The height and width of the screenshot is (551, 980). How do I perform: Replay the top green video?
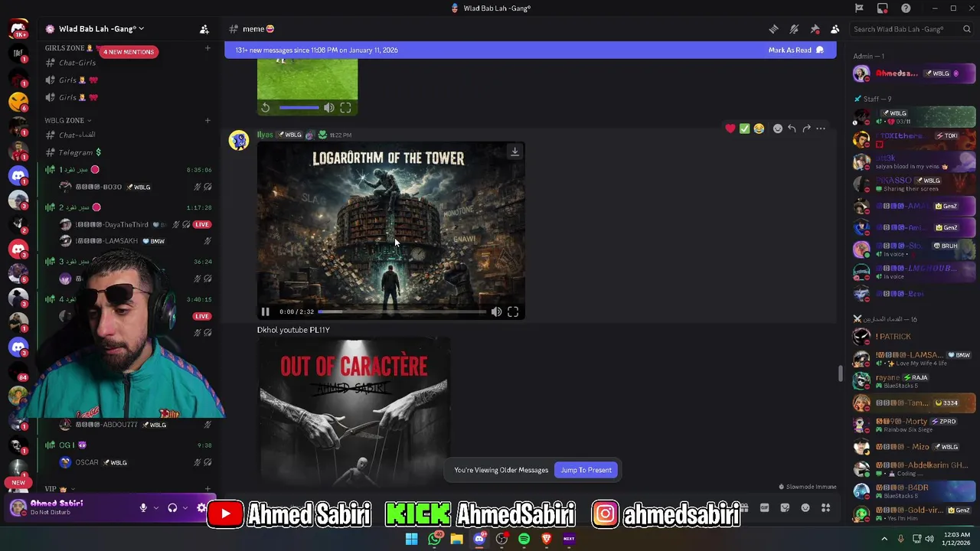(x=265, y=108)
